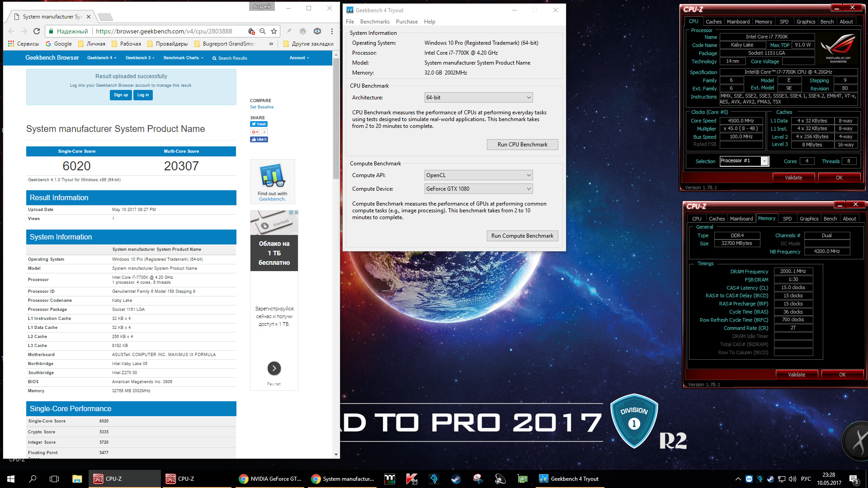Open the File menu in Geekbench 4
The width and height of the screenshot is (868, 488).
point(350,22)
